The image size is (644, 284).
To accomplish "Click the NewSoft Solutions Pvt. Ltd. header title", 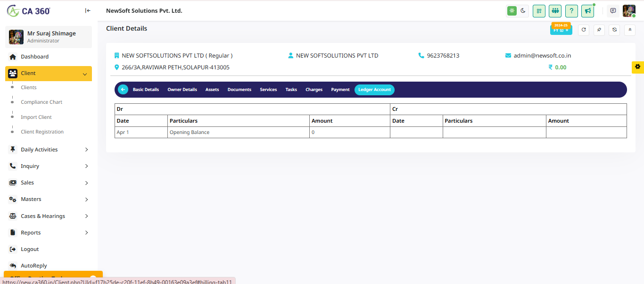I will click(x=144, y=11).
